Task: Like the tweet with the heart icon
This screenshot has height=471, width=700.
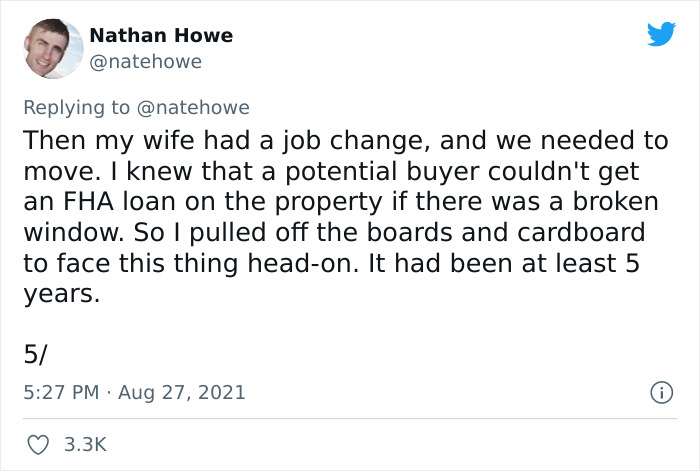Action: pyautogui.click(x=38, y=445)
